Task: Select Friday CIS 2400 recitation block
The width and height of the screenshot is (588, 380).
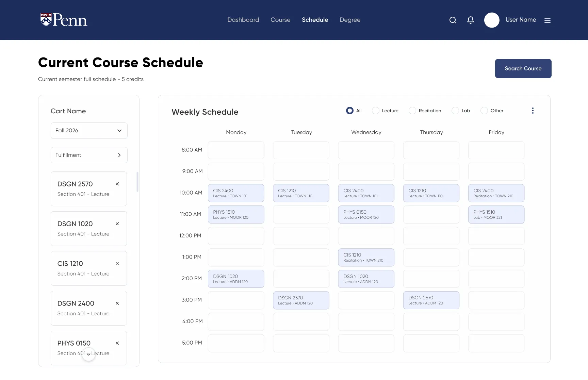Action: point(496,193)
